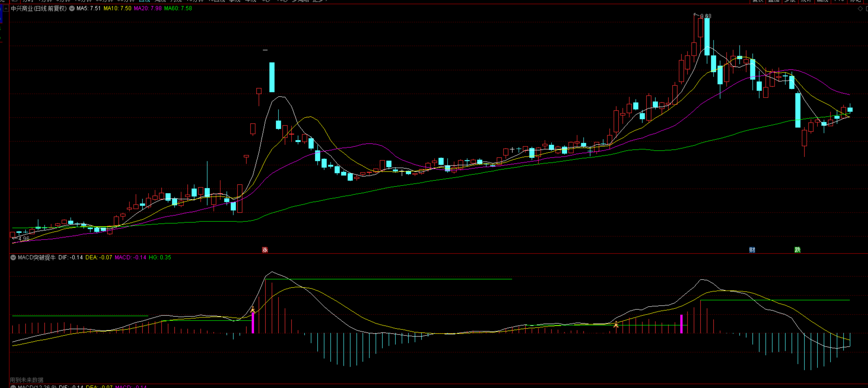Open the MACD突破捉牛 indicator dropdown
This screenshot has height=388, width=868.
13,257
